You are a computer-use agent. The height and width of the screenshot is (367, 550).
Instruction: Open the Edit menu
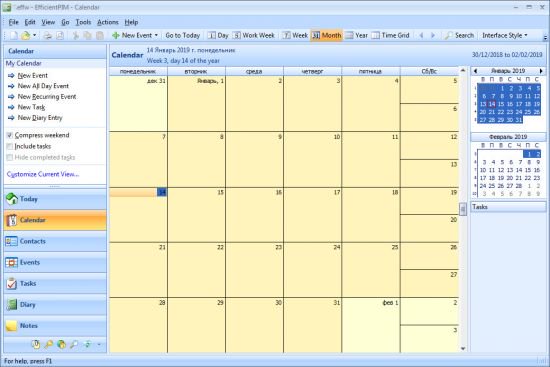point(30,22)
